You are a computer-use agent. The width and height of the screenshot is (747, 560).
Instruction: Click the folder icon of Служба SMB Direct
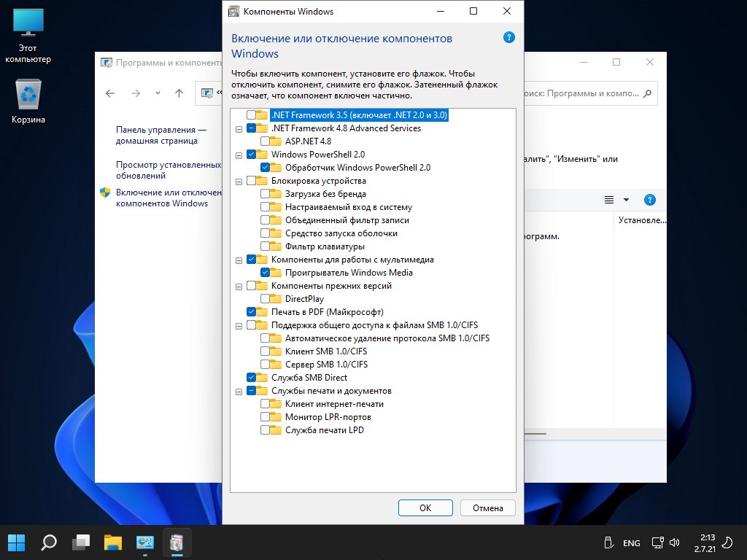point(263,377)
